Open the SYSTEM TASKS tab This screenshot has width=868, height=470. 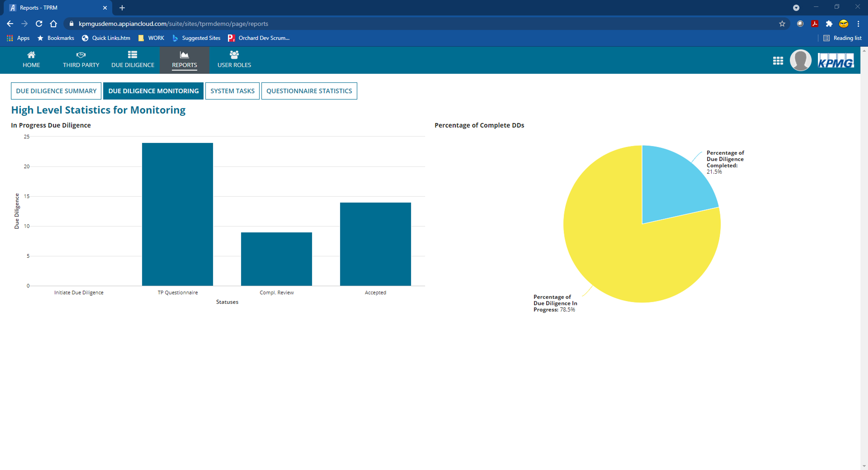tap(233, 91)
